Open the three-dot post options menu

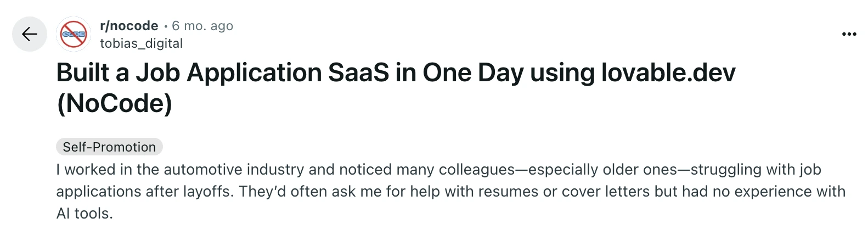click(x=848, y=34)
